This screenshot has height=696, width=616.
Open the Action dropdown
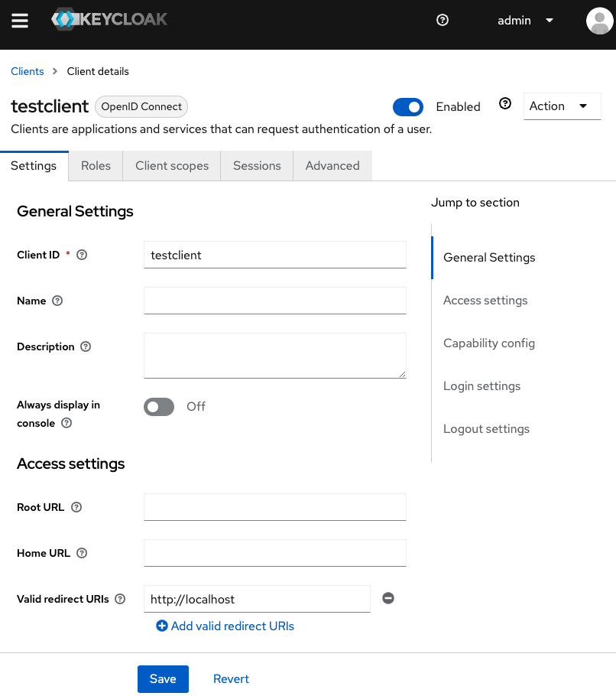click(562, 106)
